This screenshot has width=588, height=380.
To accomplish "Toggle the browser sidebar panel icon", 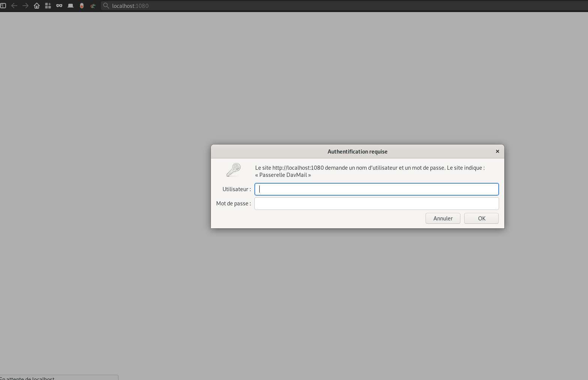I will click(x=3, y=6).
